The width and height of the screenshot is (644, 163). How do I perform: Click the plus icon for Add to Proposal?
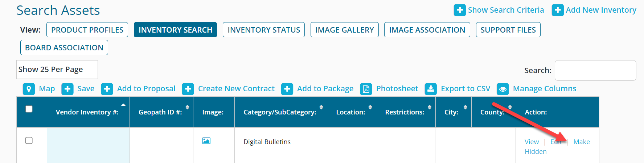click(107, 89)
